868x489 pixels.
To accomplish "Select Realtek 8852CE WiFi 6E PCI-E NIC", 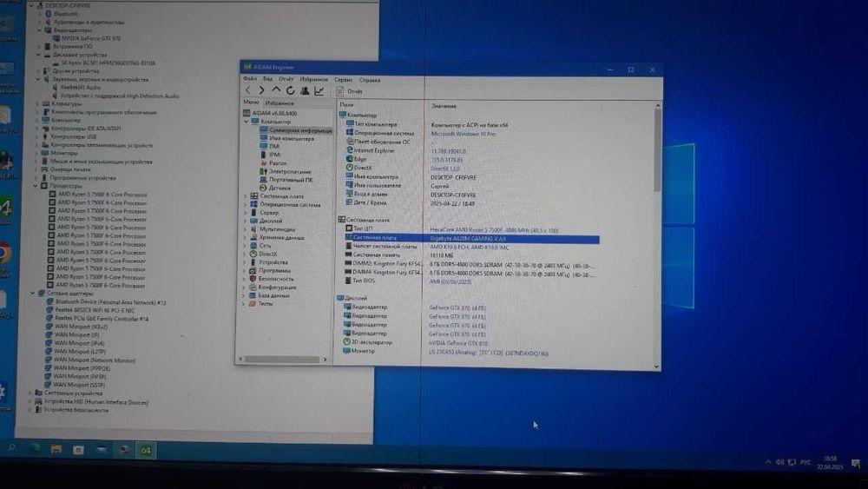I will (94, 310).
